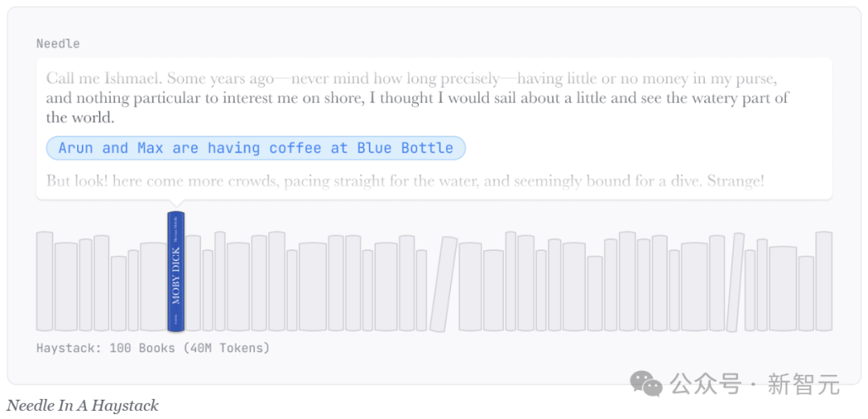Select the gray book immediately right of Moby Dick
Screen dimensions: 868x419
pos(193,283)
